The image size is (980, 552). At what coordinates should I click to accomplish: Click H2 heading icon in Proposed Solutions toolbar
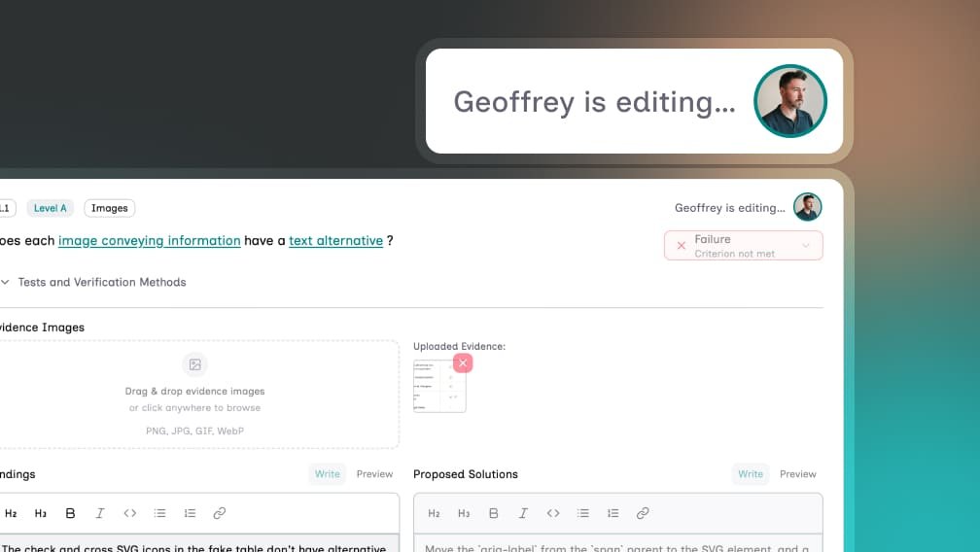point(434,513)
